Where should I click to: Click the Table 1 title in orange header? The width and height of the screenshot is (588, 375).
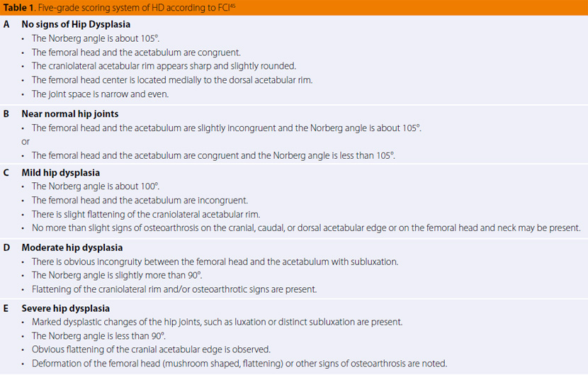[119, 8]
